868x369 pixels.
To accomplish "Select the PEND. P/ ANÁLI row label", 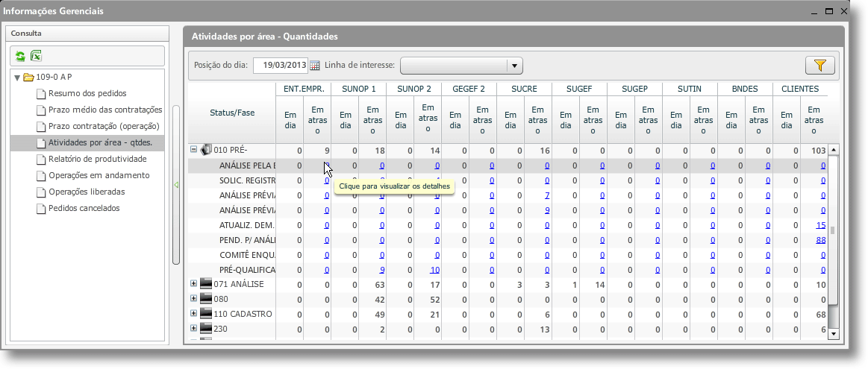I will [247, 240].
